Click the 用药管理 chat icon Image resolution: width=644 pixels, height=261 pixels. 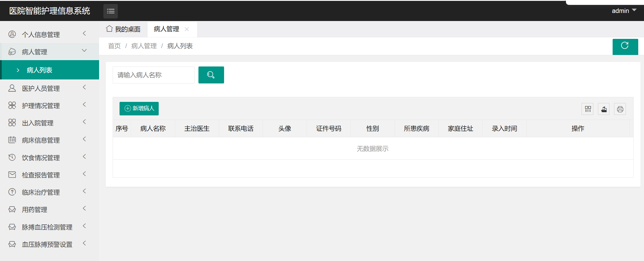tap(12, 209)
